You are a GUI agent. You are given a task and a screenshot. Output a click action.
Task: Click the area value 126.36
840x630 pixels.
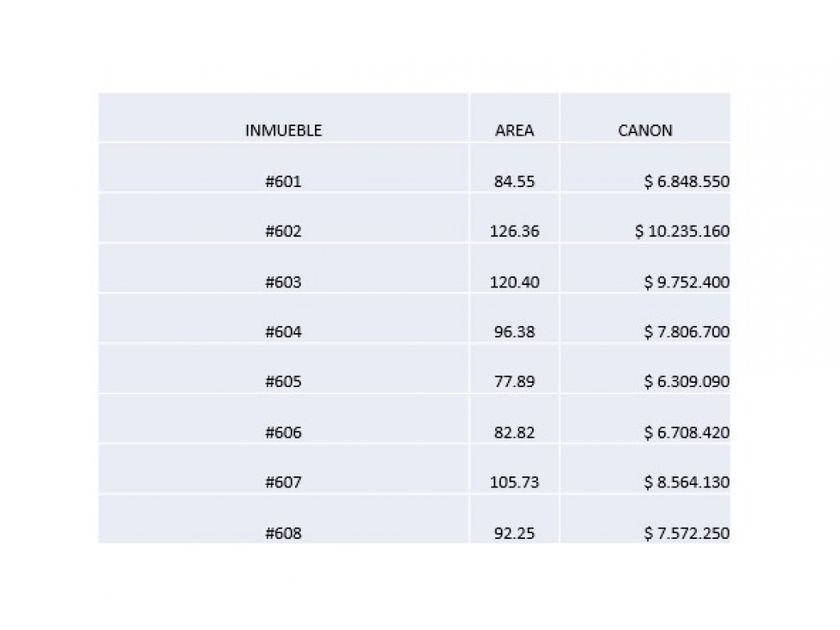[514, 231]
